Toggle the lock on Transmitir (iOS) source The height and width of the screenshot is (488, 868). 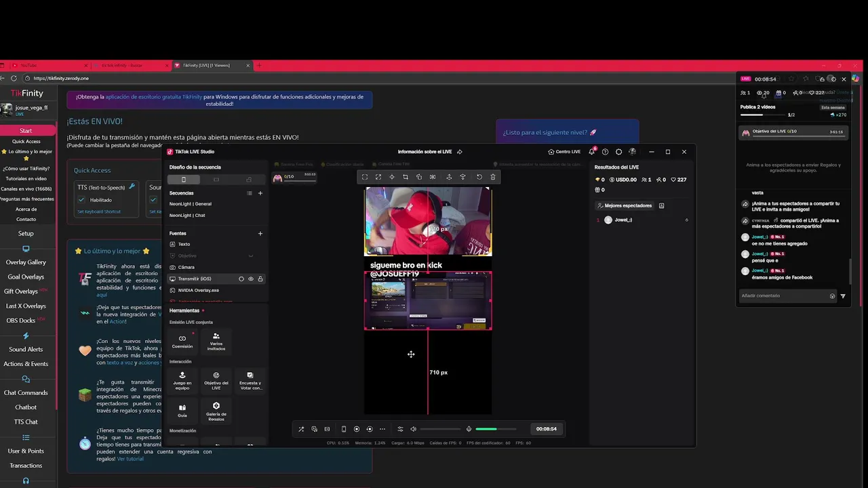click(260, 279)
